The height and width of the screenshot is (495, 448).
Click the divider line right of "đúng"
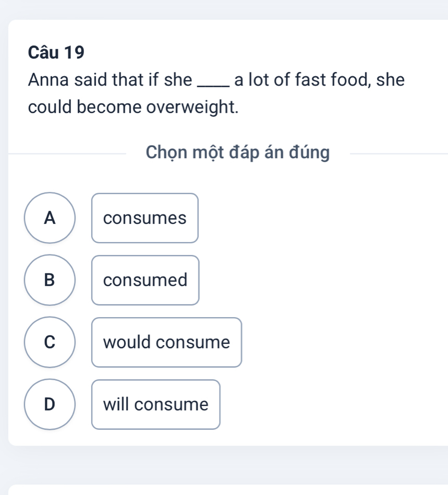coord(396,153)
